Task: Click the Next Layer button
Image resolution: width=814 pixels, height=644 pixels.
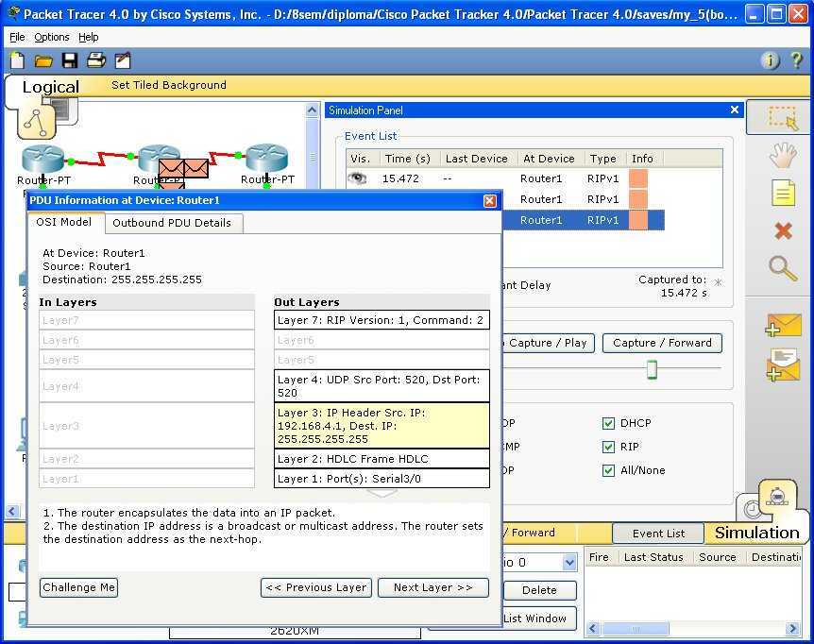Action: [432, 587]
